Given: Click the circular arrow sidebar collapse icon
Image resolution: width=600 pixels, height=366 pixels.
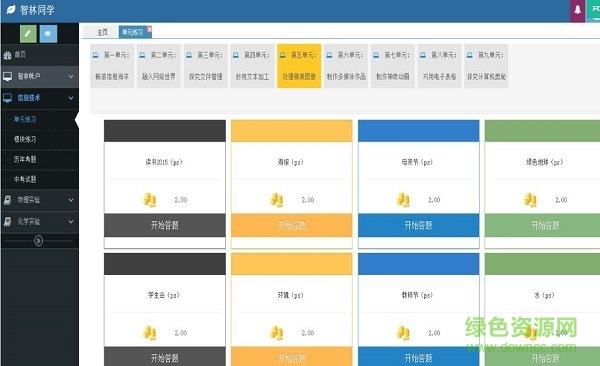Looking at the screenshot, I should click(x=38, y=240).
